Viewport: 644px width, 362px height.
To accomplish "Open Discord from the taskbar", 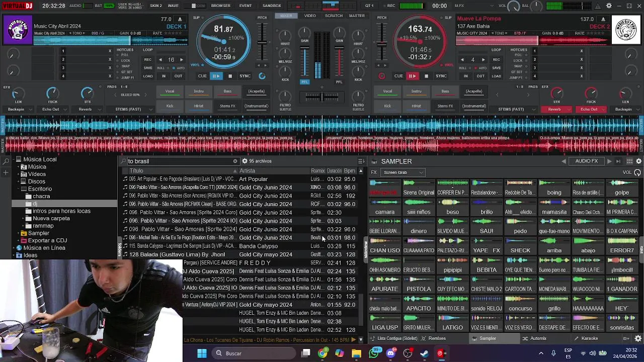I will click(x=390, y=353).
